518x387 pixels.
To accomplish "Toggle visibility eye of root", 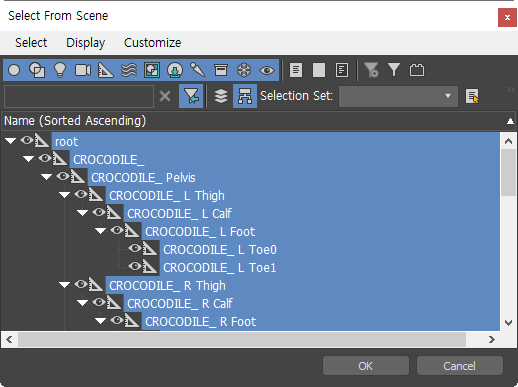I will click(x=27, y=140).
